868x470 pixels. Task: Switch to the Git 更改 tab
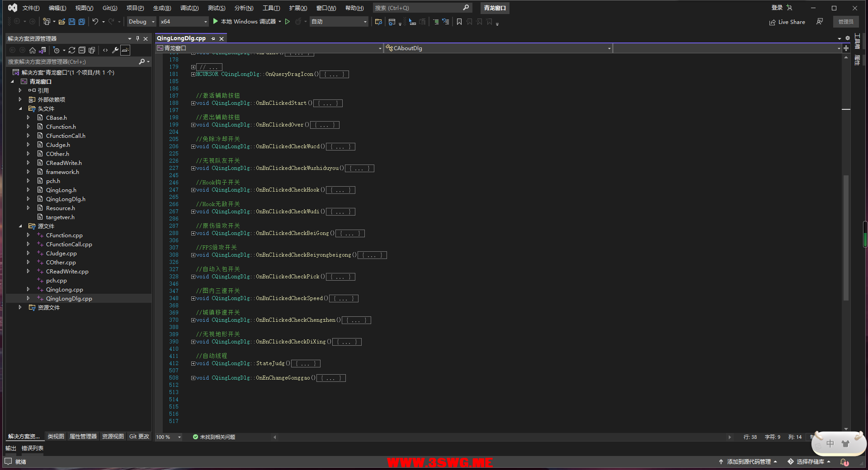tap(139, 437)
